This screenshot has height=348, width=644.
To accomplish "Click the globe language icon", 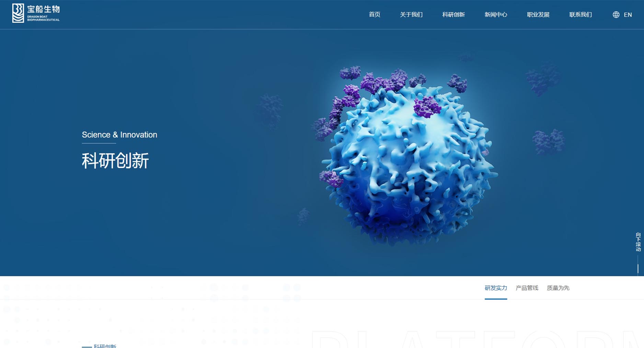I will point(616,15).
